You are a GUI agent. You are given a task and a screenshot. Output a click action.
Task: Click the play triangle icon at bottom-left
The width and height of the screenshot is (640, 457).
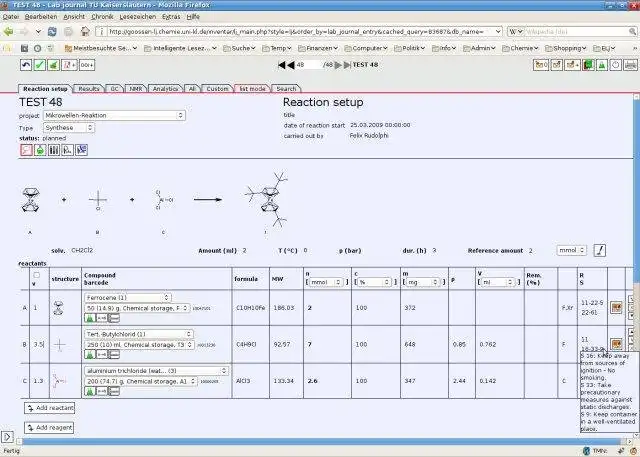(x=7, y=436)
